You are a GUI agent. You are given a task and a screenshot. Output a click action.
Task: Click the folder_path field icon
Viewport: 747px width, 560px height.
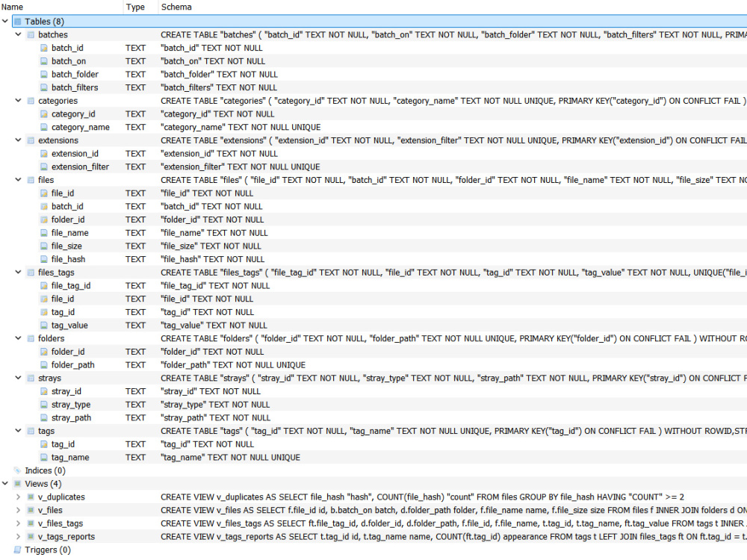tap(44, 365)
